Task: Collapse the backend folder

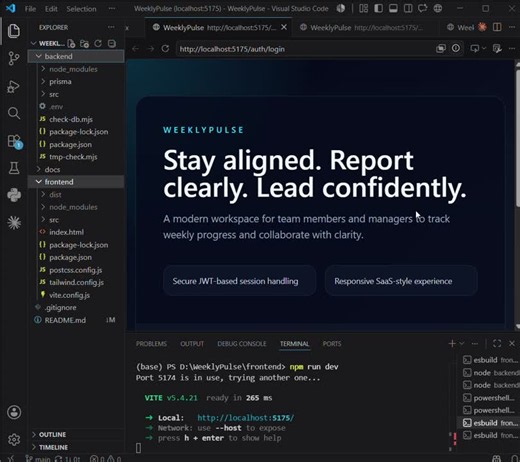Action: tap(76, 56)
